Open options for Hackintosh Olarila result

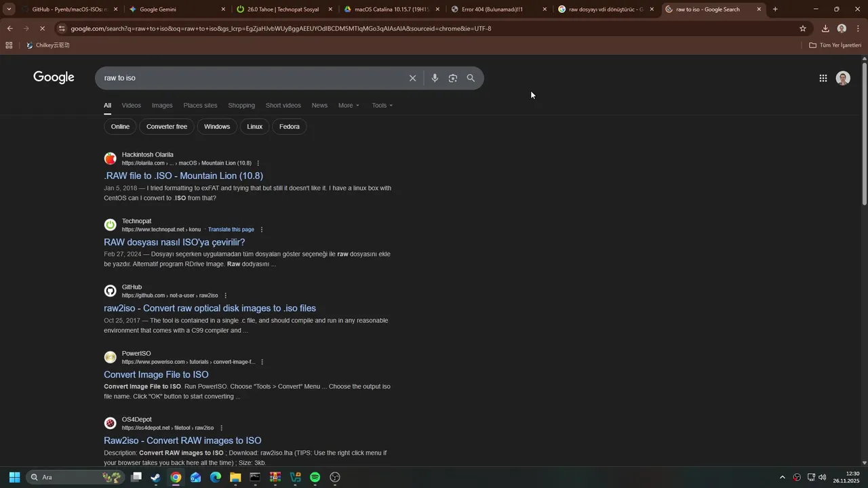click(x=258, y=163)
